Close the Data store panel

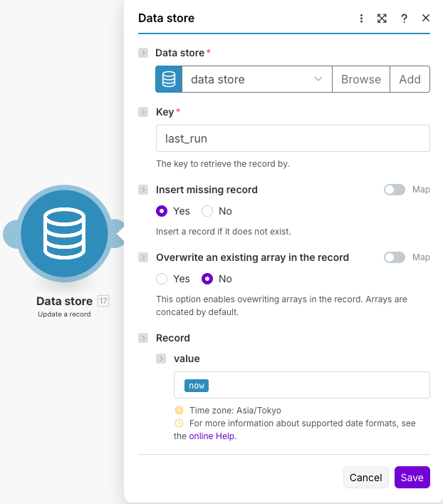pos(426,19)
